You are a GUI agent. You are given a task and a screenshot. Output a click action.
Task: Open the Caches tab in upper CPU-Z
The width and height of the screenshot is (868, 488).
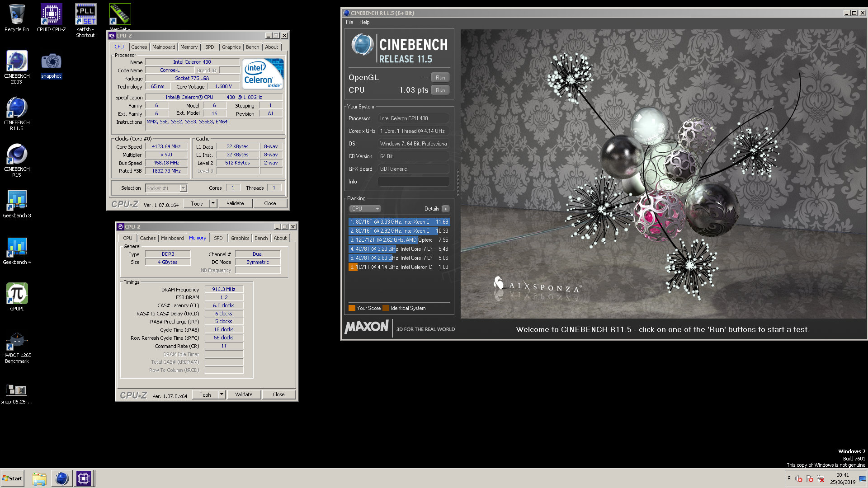click(139, 47)
